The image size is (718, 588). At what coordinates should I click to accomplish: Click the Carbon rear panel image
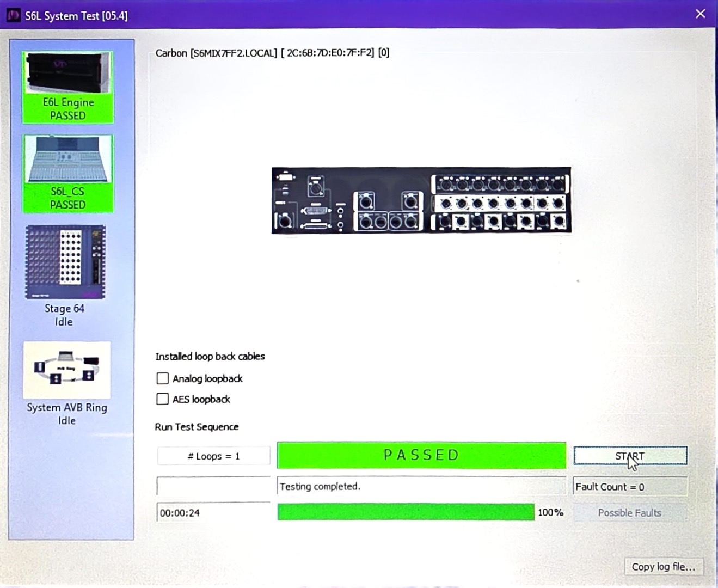click(421, 200)
